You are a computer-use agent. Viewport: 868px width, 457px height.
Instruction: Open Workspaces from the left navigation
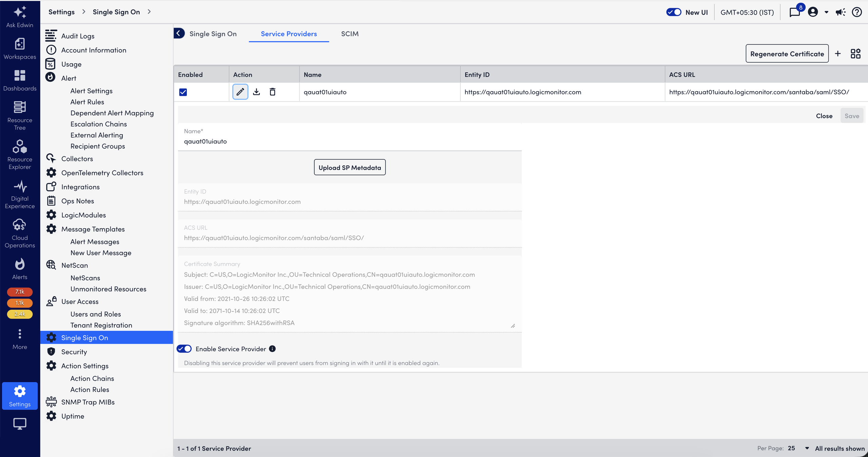click(x=20, y=49)
